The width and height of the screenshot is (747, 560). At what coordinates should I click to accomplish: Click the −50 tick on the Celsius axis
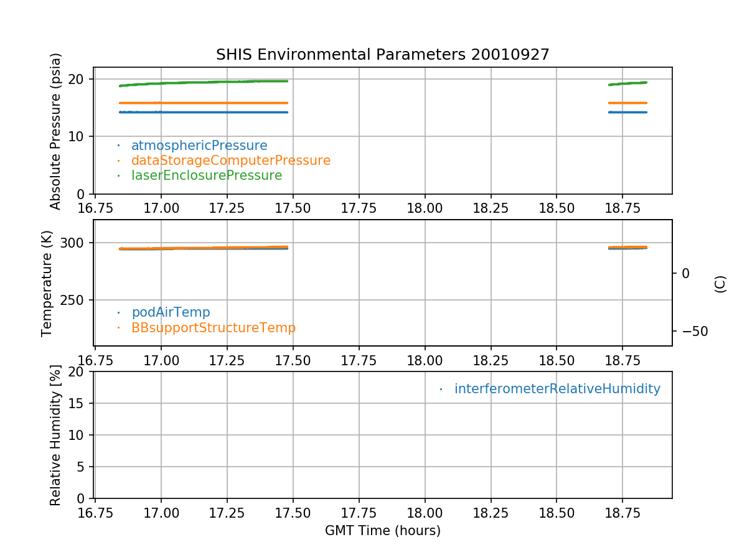(x=694, y=330)
